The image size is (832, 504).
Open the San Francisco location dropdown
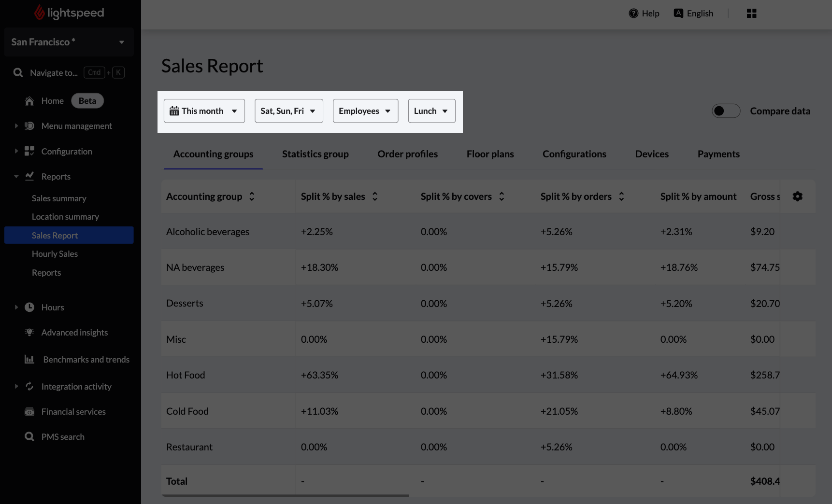(x=69, y=42)
